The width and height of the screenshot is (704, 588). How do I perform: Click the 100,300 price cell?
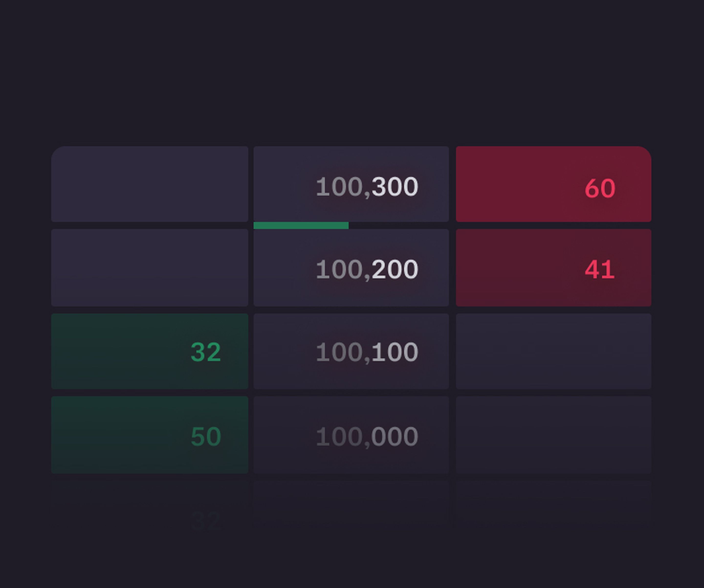click(x=351, y=184)
